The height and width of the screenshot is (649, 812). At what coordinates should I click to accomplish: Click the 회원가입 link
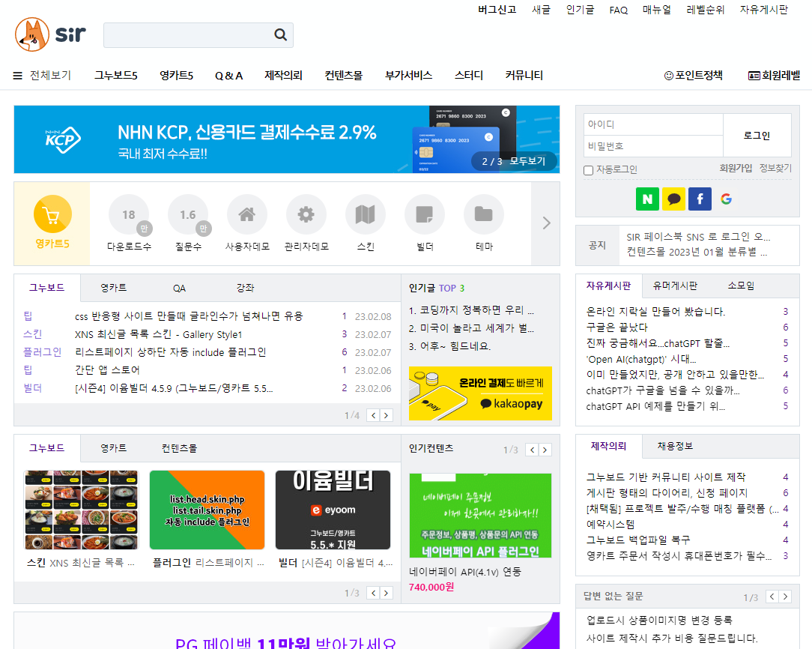(736, 169)
